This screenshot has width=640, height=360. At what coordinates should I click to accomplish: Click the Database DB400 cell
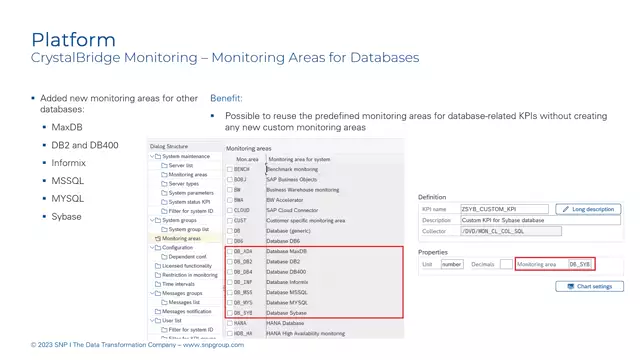click(286, 272)
